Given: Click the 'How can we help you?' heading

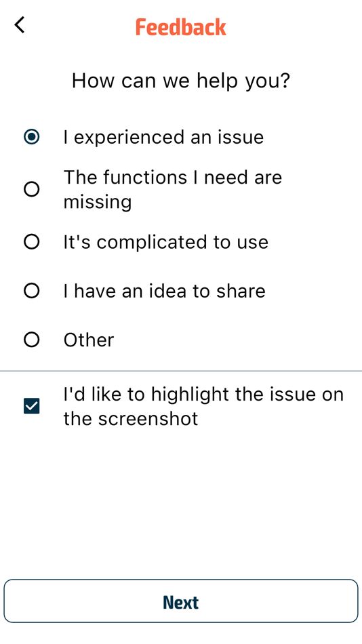Looking at the screenshot, I should (181, 81).
